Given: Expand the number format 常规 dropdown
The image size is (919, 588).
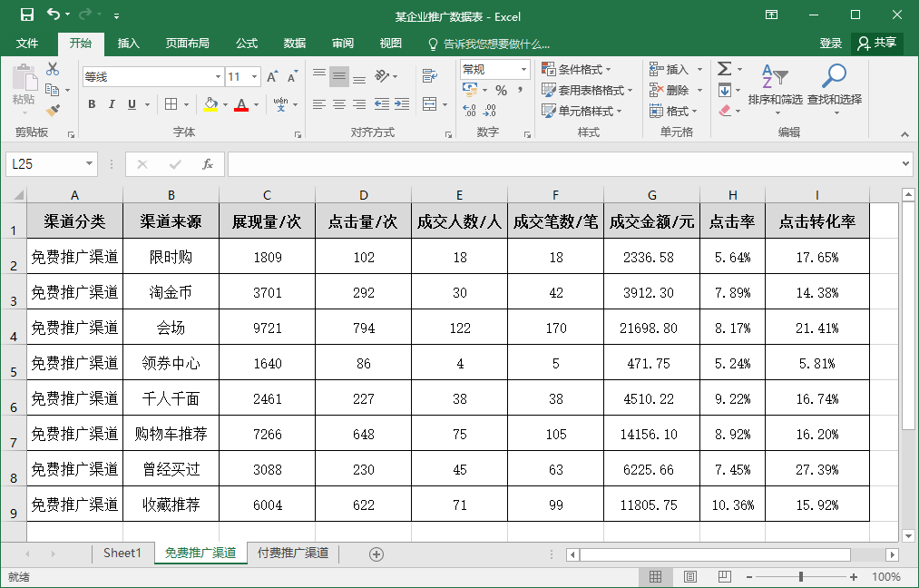Looking at the screenshot, I should [523, 70].
